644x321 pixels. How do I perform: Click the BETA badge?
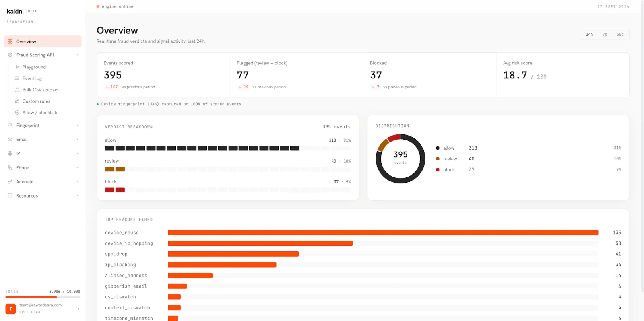pyautogui.click(x=33, y=11)
